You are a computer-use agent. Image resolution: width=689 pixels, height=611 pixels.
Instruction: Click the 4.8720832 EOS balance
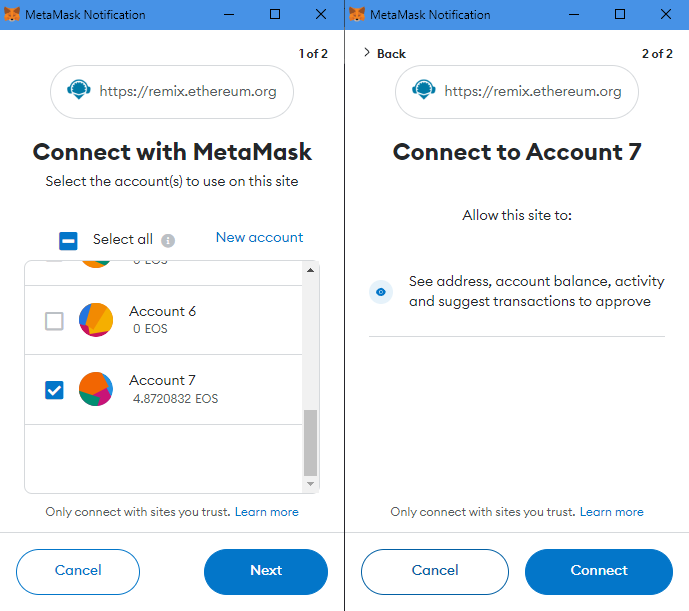pos(175,399)
